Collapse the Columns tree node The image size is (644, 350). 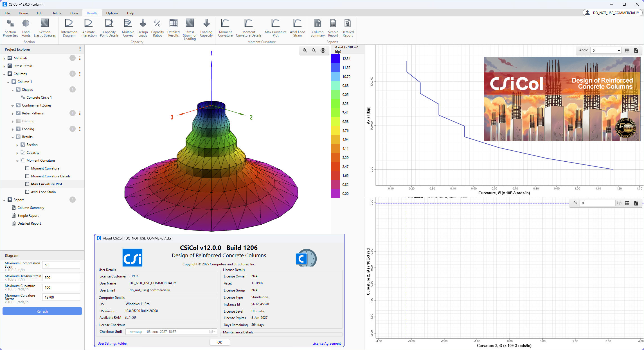tap(4, 74)
